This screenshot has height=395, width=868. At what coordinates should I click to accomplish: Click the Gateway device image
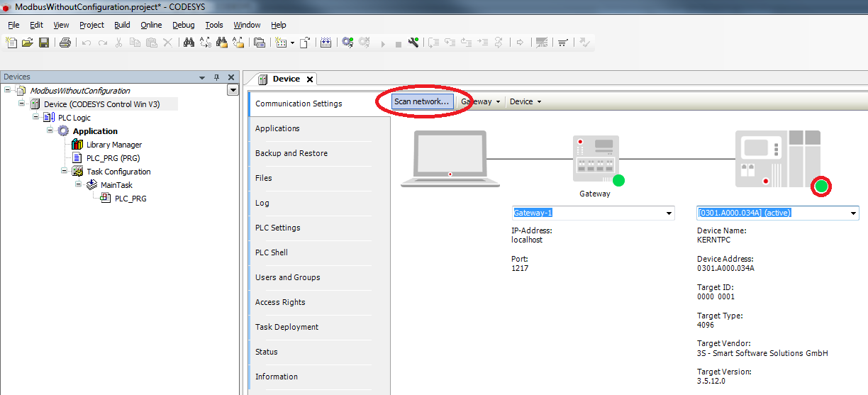click(594, 160)
